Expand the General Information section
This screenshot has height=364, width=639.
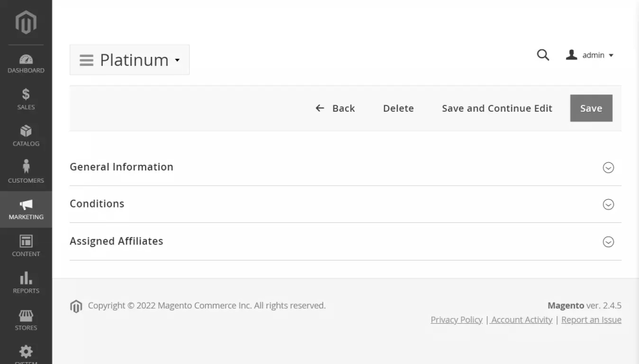[x=608, y=167]
